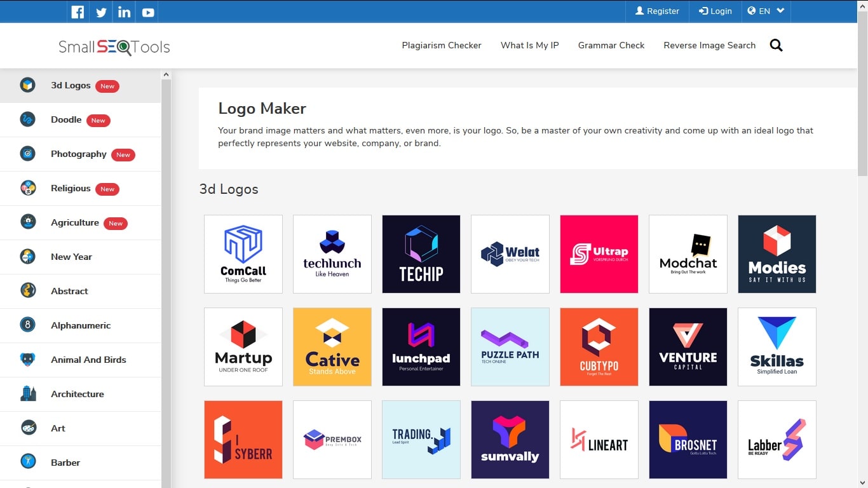Select the Architecture category building icon
868x488 pixels.
(x=28, y=394)
